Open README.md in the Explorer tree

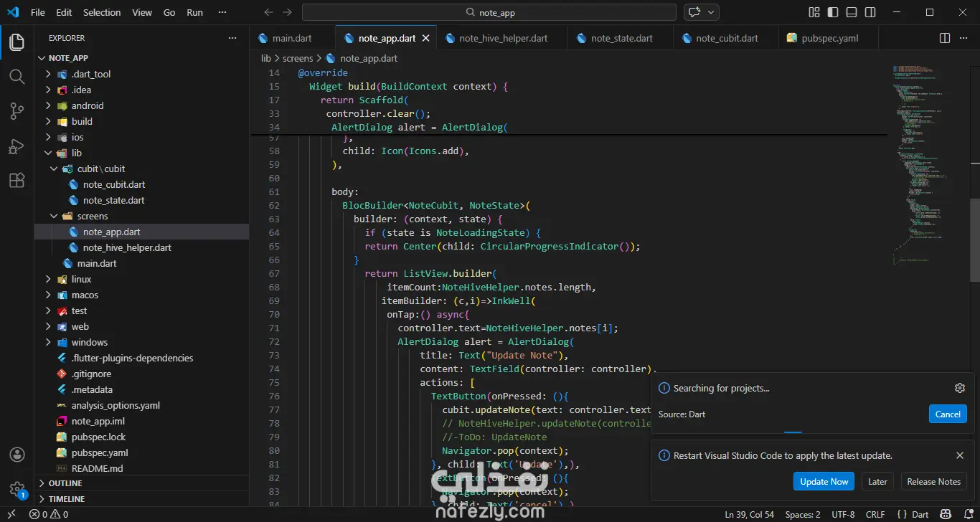97,468
